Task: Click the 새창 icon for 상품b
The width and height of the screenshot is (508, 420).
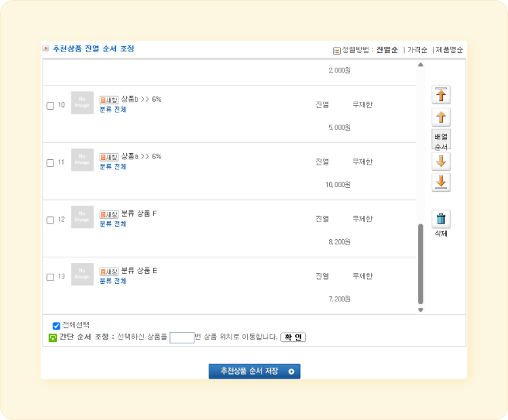Action: click(x=109, y=100)
